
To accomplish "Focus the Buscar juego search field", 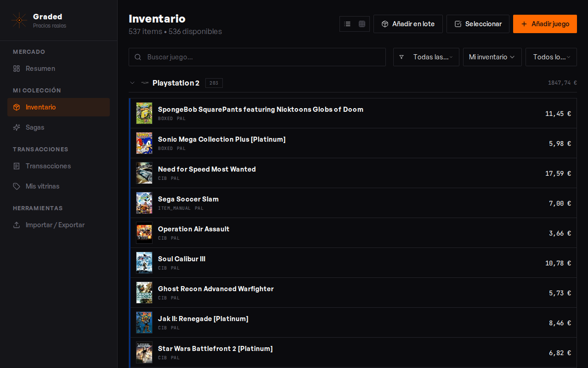I will click(x=262, y=57).
